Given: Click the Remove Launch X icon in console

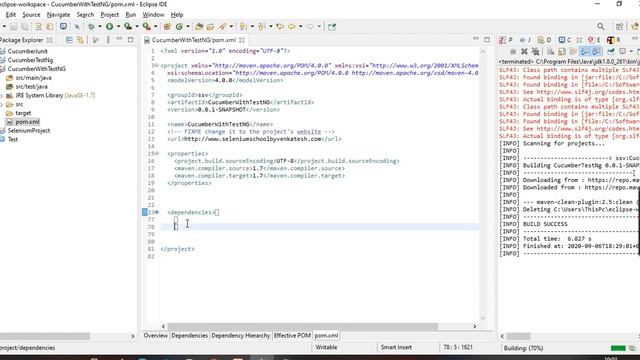Looking at the screenshot, I should (524, 51).
